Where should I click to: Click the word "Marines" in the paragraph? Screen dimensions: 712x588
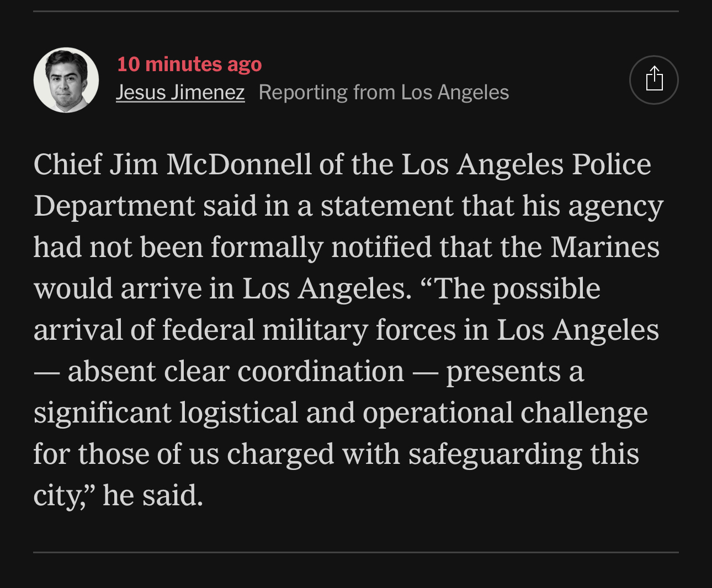pos(604,247)
